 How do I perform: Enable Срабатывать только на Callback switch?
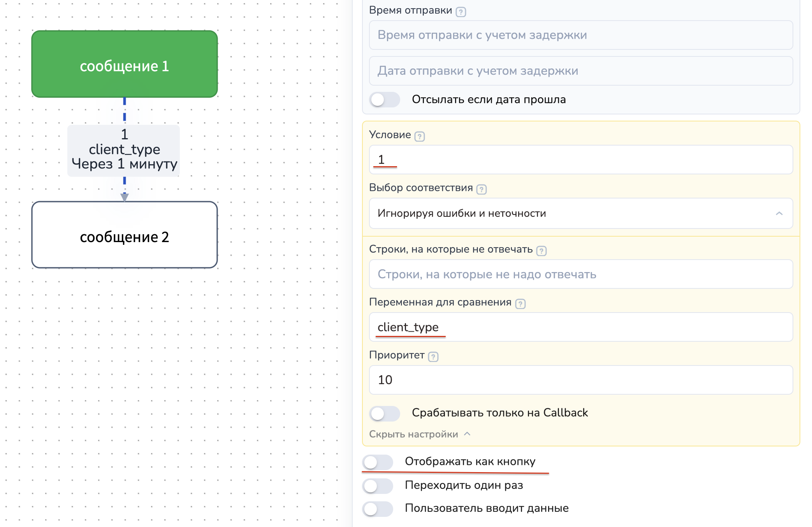[x=384, y=413]
